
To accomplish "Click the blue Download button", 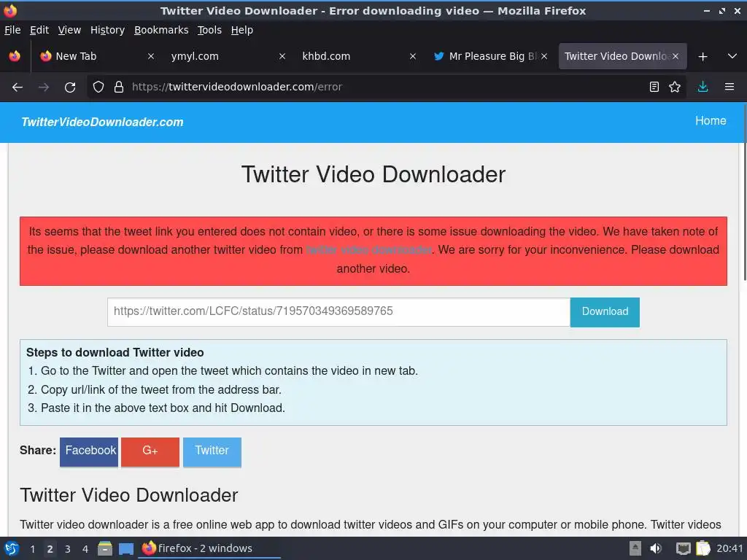I will pos(605,312).
